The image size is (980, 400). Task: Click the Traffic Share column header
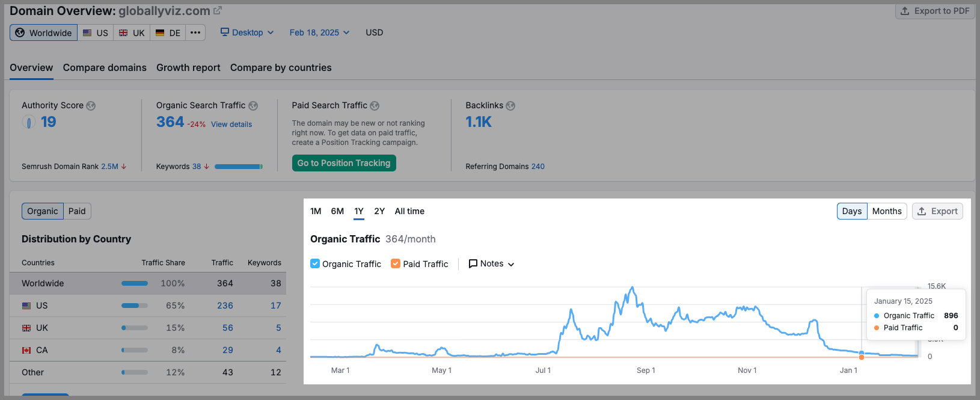(163, 263)
